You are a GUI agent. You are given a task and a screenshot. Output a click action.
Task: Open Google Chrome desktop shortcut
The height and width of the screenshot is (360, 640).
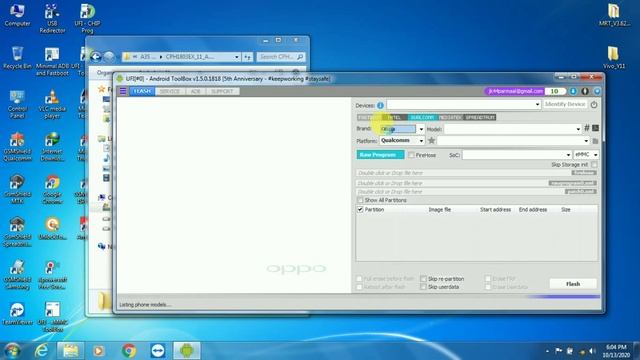point(52,190)
